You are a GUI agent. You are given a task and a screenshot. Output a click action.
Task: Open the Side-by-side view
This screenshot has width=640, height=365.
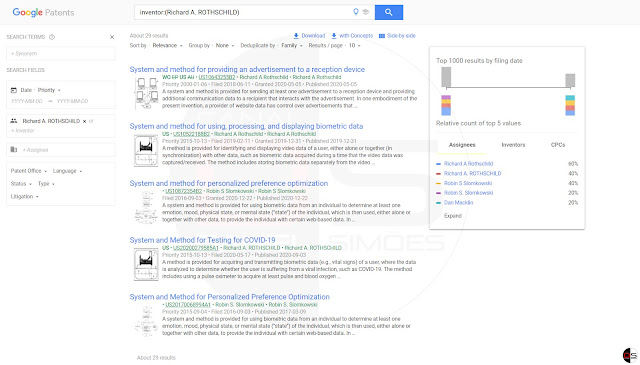[397, 36]
